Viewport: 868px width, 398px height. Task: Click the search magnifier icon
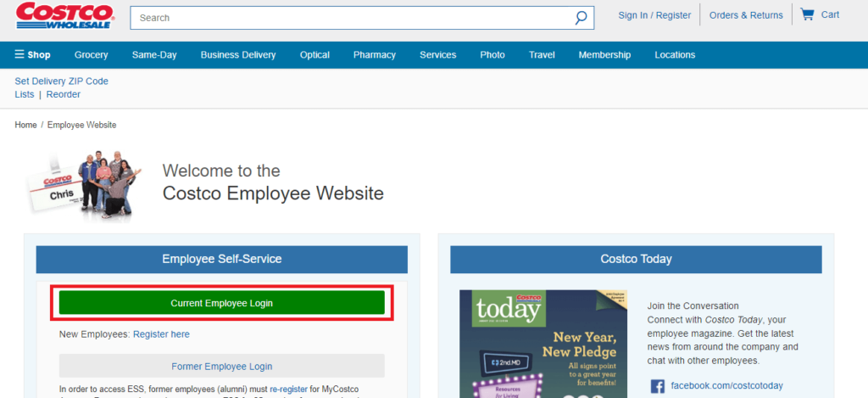tap(581, 18)
